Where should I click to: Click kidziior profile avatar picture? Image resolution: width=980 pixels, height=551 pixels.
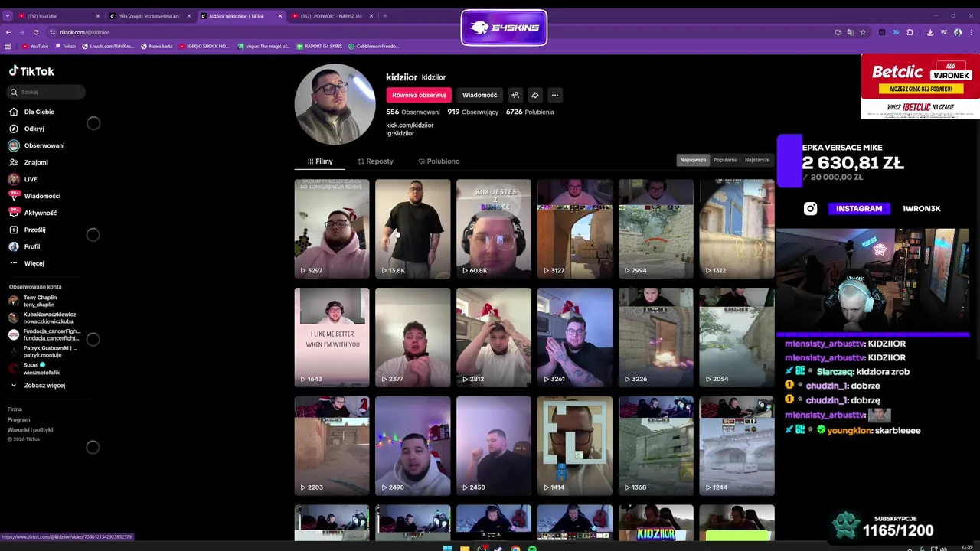pyautogui.click(x=335, y=104)
